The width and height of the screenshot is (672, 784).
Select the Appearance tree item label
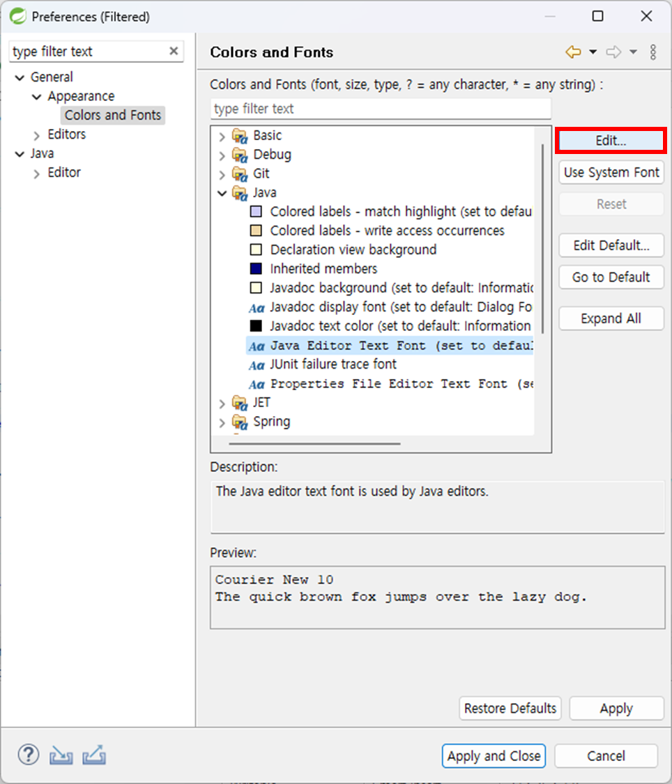click(x=81, y=96)
